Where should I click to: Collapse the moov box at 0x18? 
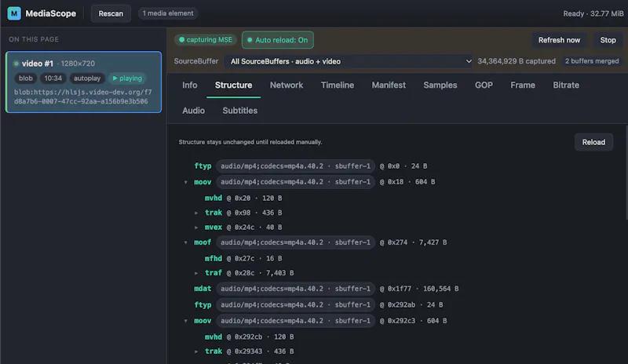[x=185, y=182]
